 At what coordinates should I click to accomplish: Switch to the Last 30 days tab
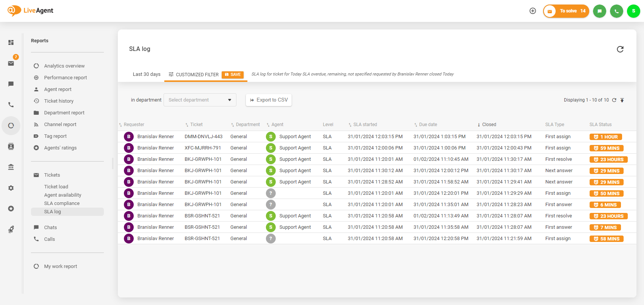point(147,74)
